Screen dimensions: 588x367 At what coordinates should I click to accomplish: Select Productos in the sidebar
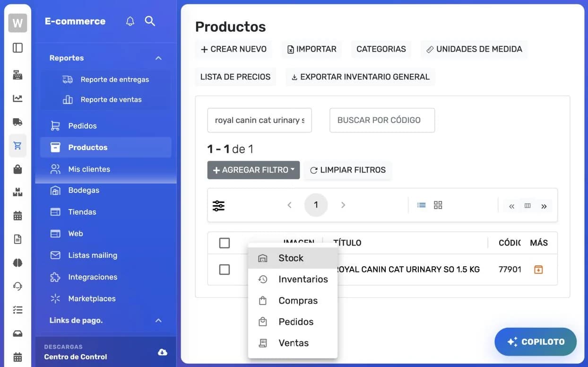tap(106, 148)
